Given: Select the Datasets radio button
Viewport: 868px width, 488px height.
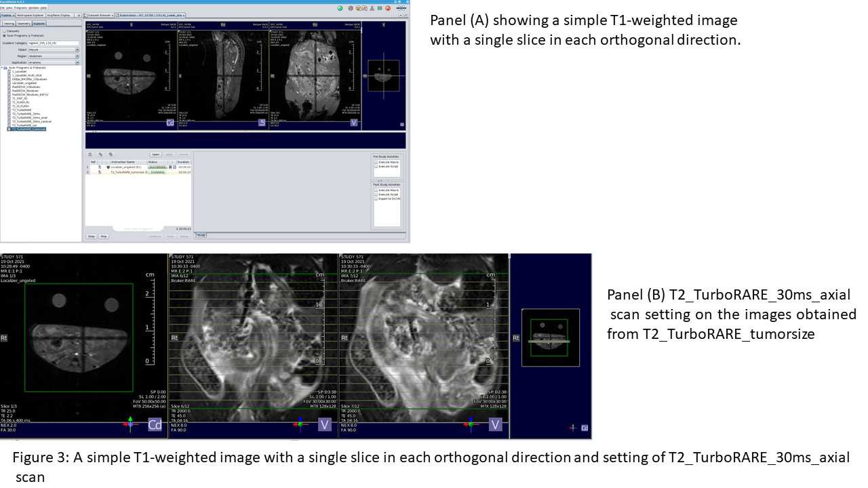Looking at the screenshot, I should (x=3, y=31).
